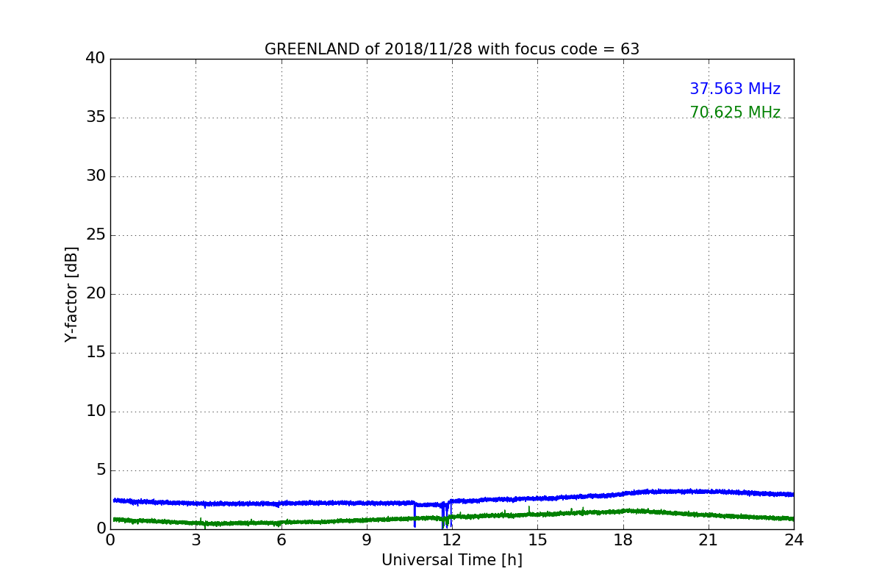Viewport: 882px width, 588px height.
Task: Click y-axis tick label 30
Action: [x=96, y=176]
